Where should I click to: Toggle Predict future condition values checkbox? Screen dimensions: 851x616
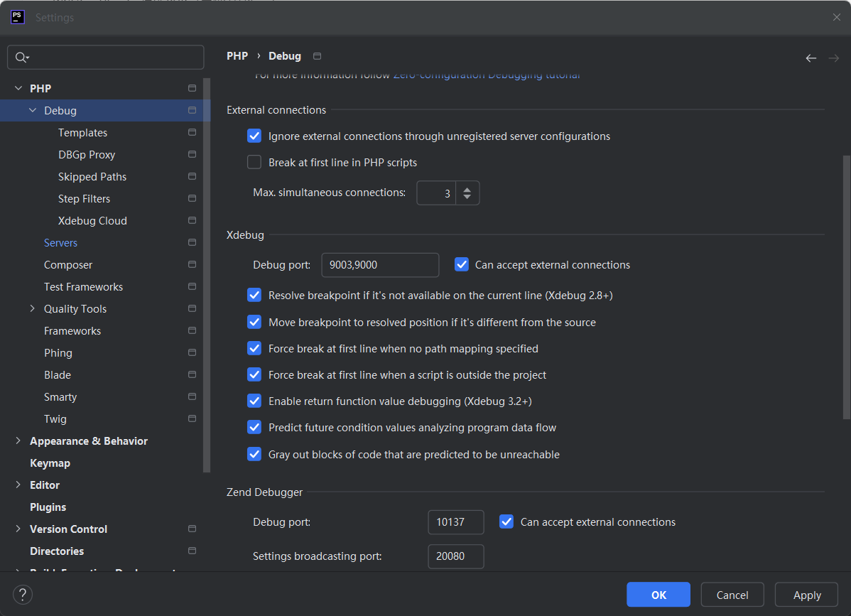coord(254,427)
